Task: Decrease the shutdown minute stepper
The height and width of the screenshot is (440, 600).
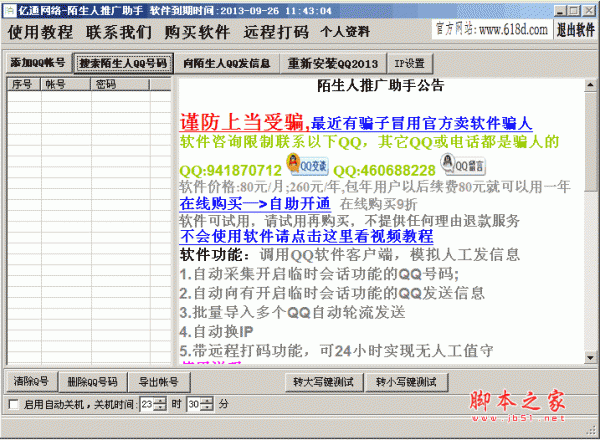Action: [x=207, y=407]
